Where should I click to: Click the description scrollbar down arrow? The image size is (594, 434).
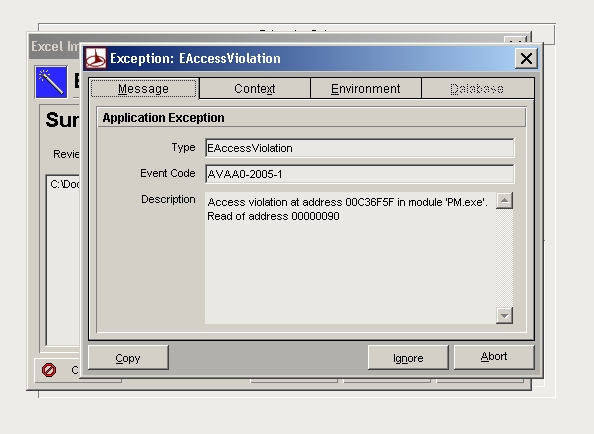click(x=504, y=315)
